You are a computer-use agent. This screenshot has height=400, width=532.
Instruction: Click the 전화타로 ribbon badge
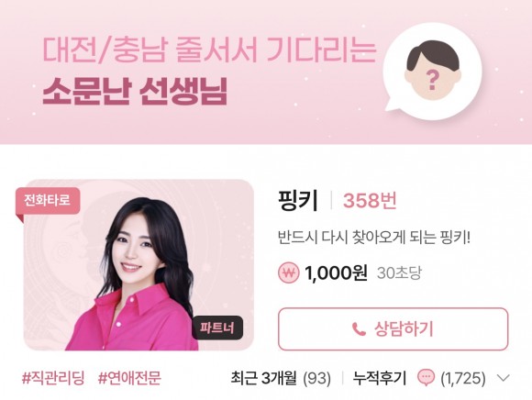click(48, 202)
